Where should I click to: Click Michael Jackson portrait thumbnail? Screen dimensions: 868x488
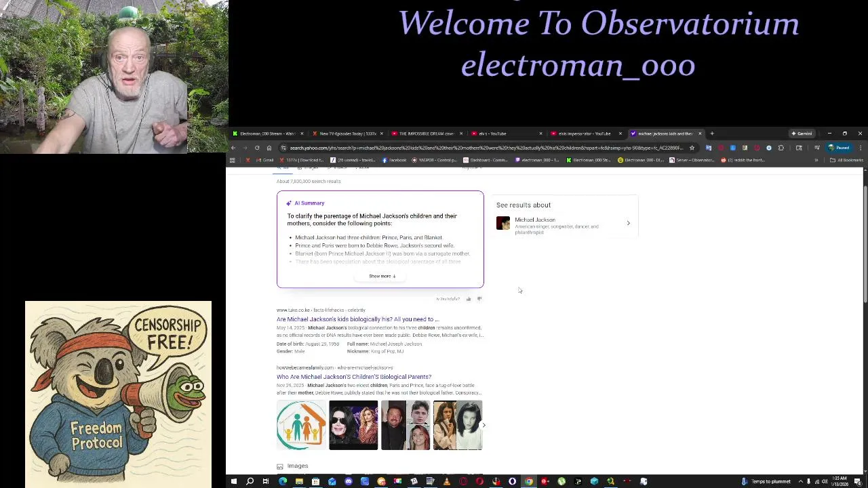[x=503, y=223]
